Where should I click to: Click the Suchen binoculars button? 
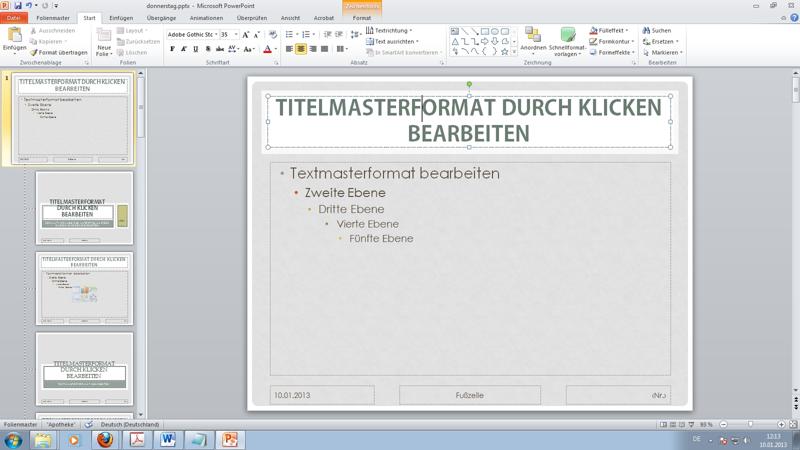(x=656, y=31)
